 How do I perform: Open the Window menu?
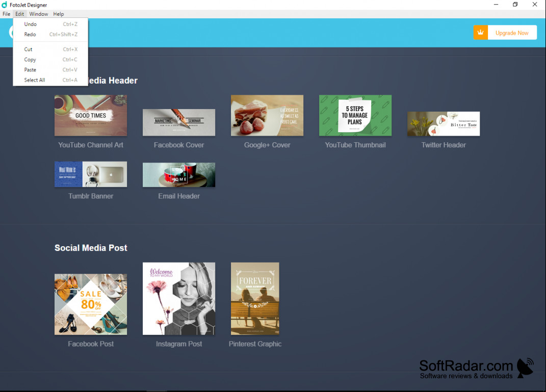click(x=39, y=14)
